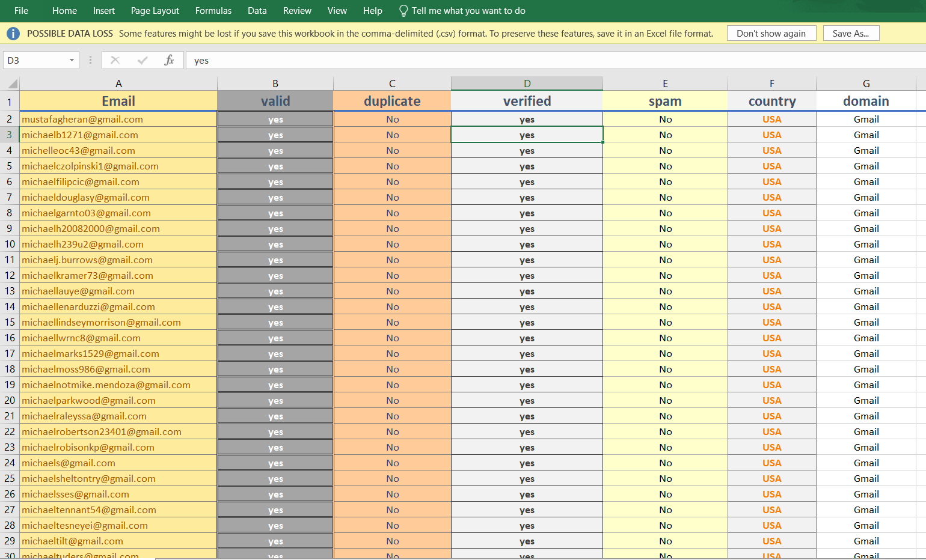Click the Don't show again button
Viewport: 926px width, 560px height.
point(771,33)
